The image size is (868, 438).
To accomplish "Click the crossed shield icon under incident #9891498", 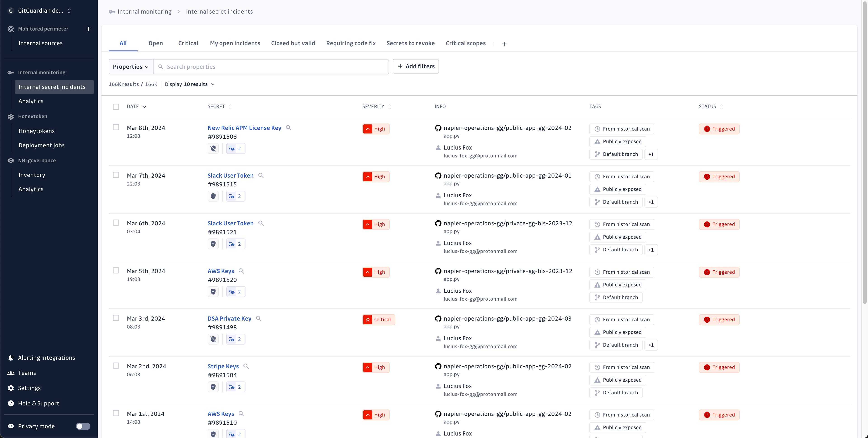I will point(213,339).
